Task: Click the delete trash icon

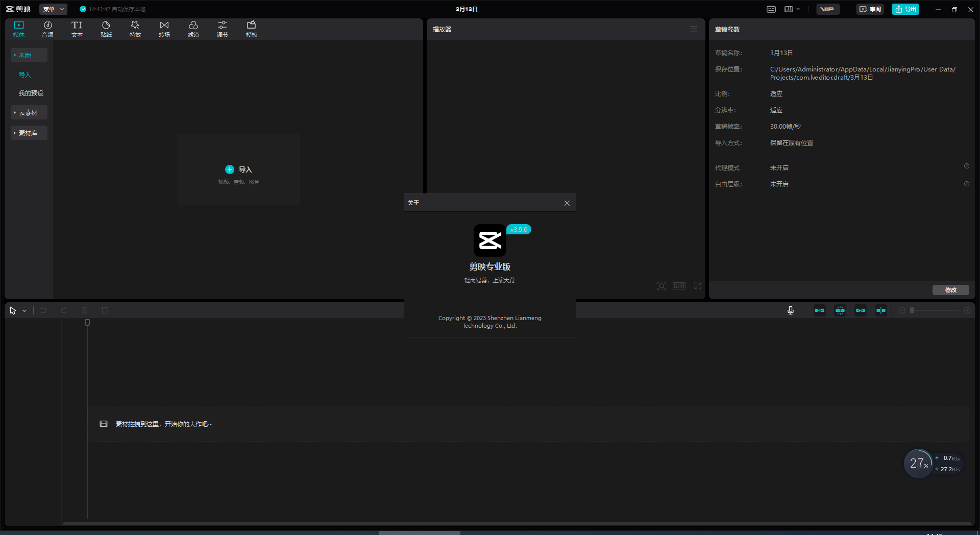Action: point(105,310)
